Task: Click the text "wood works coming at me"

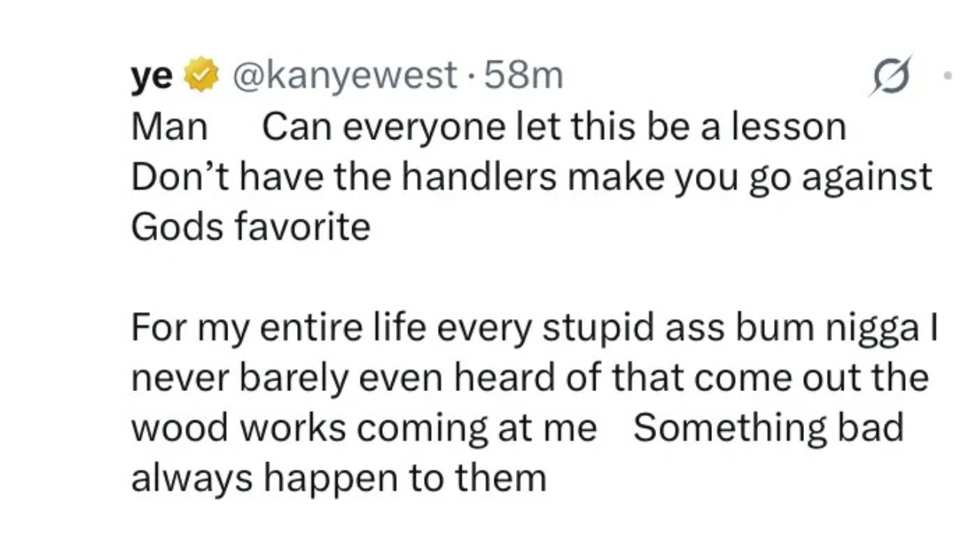Action: coord(363,429)
